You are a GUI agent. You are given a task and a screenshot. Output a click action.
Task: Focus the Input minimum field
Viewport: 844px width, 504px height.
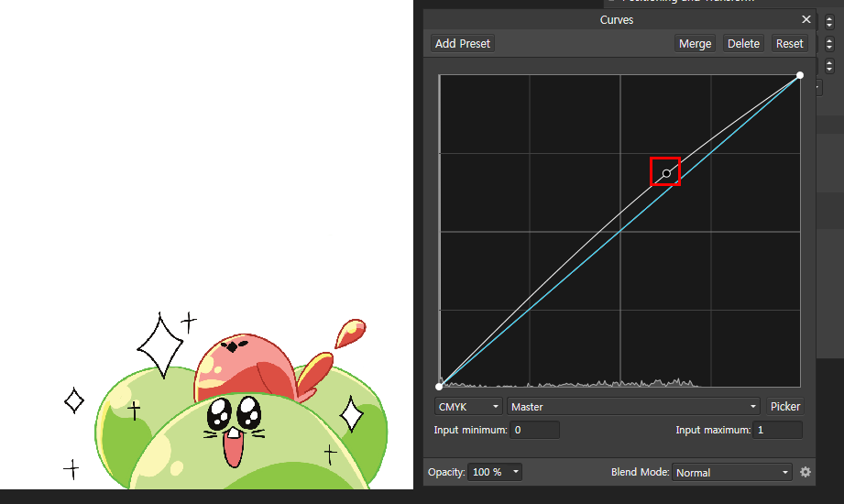(534, 430)
